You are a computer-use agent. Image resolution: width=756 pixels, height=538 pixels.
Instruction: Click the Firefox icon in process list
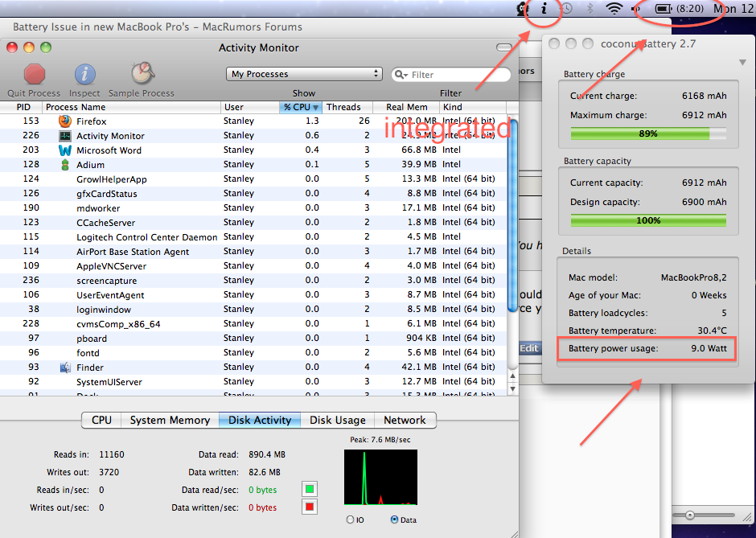click(x=65, y=121)
